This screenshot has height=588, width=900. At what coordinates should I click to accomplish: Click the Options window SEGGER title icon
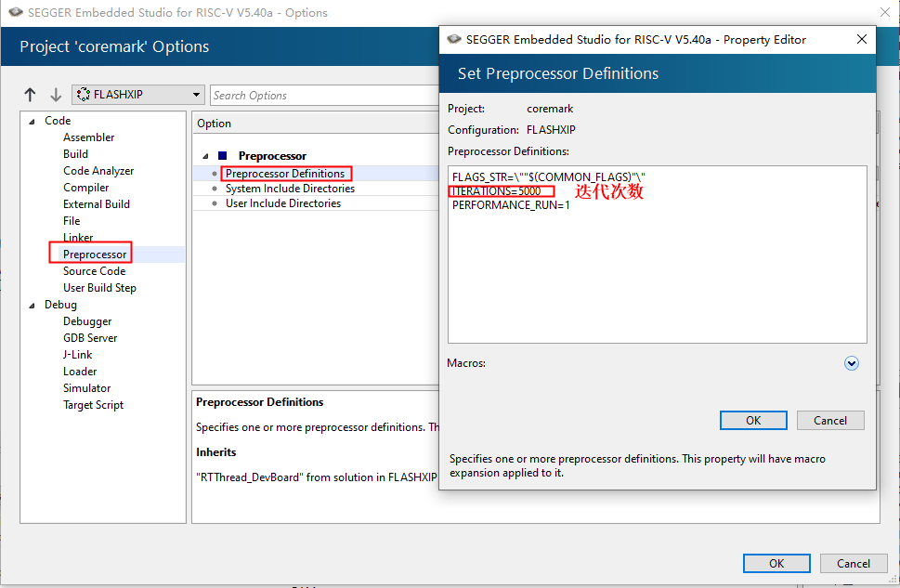coord(16,12)
